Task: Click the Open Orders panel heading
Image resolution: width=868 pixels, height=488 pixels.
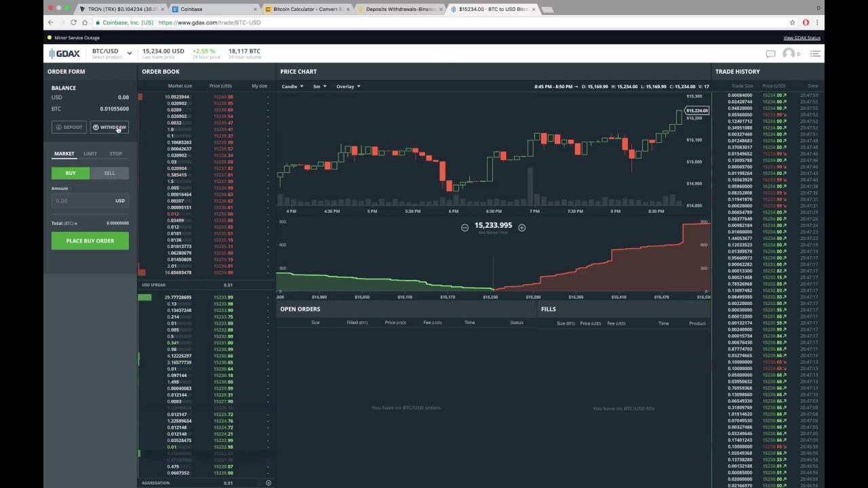Action: (300, 309)
